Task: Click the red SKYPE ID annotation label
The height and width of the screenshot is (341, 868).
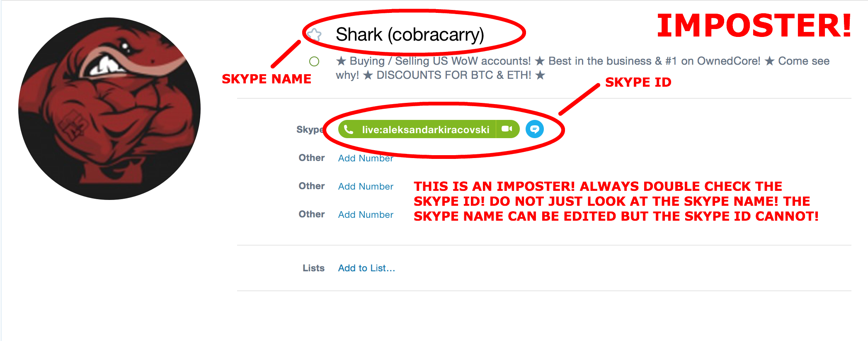Action: (638, 82)
